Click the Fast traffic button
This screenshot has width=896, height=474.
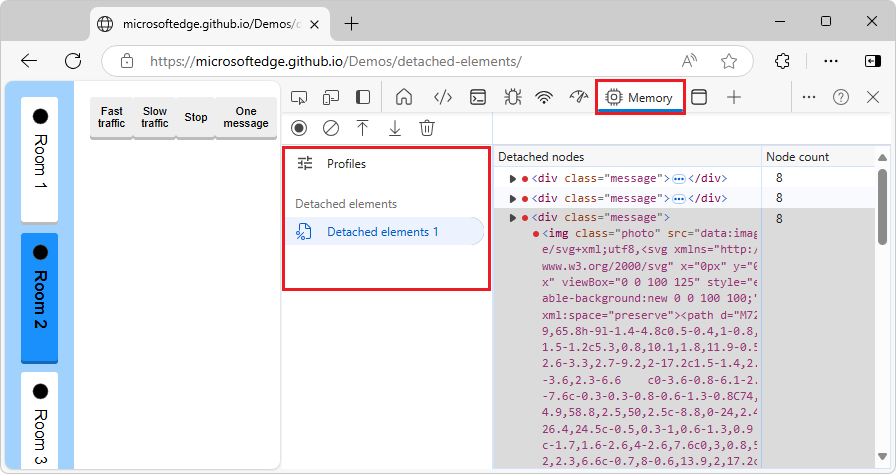[111, 117]
